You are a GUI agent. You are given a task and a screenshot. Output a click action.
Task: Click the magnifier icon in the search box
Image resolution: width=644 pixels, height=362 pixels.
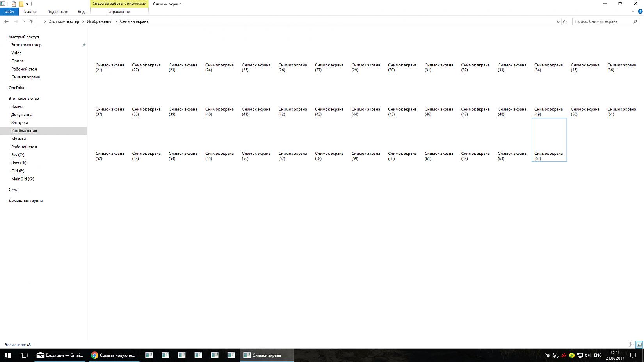pos(635,21)
